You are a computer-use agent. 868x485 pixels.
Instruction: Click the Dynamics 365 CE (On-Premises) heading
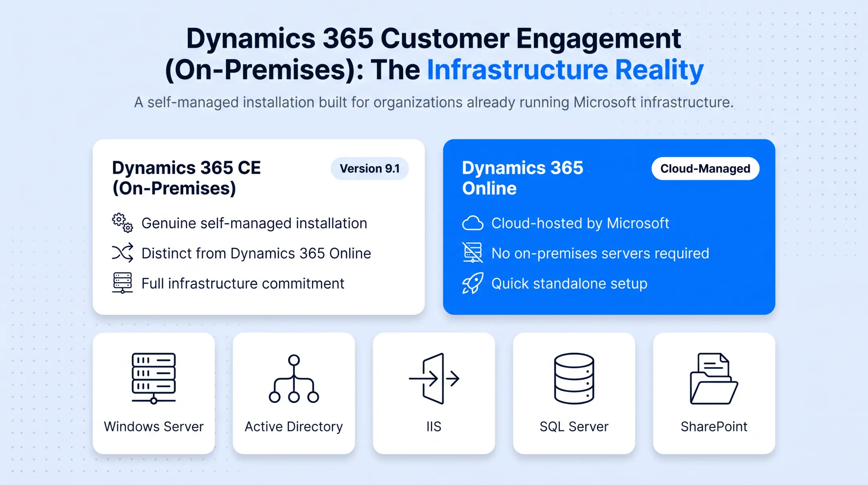(186, 178)
